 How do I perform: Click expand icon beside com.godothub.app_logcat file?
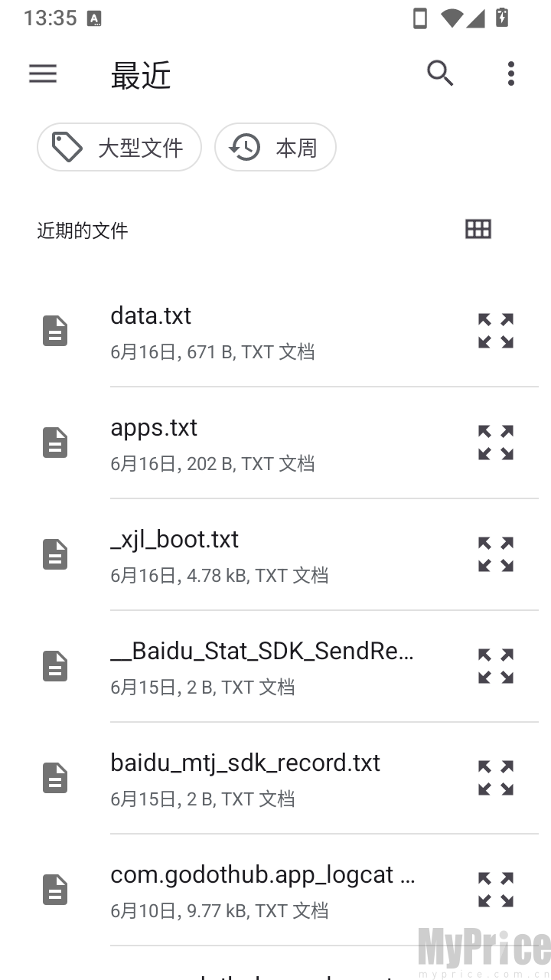[496, 890]
